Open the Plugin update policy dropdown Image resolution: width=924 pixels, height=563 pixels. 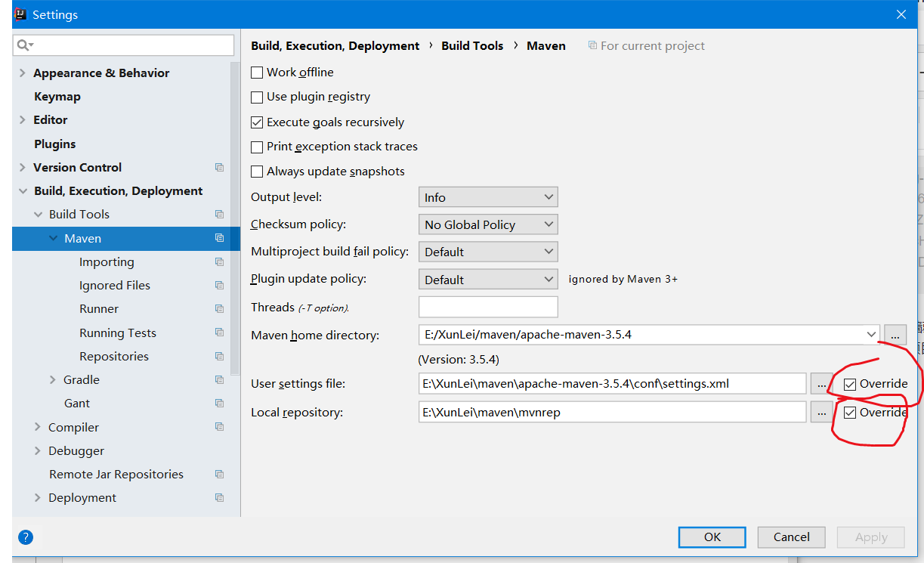coord(488,280)
